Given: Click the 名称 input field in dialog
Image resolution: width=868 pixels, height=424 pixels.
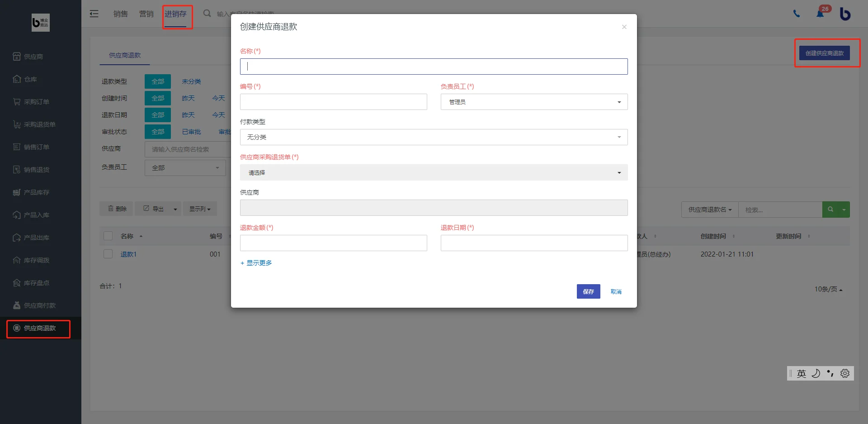Looking at the screenshot, I should click(x=434, y=67).
